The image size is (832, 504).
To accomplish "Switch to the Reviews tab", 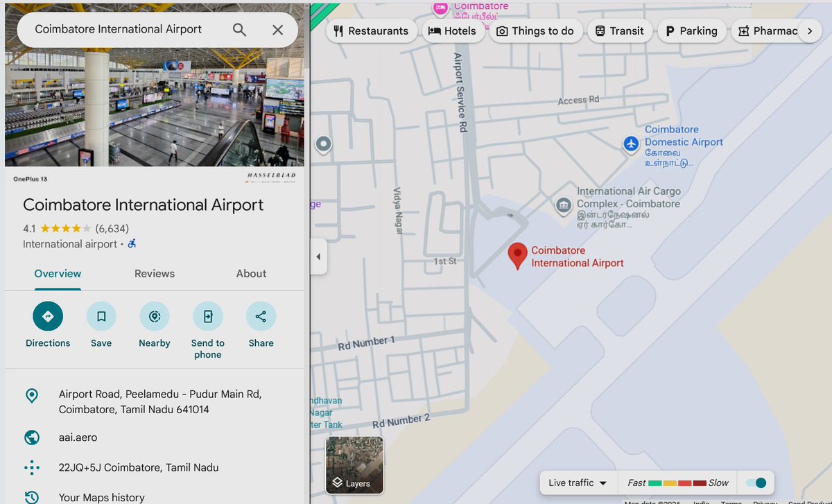I will 155,273.
